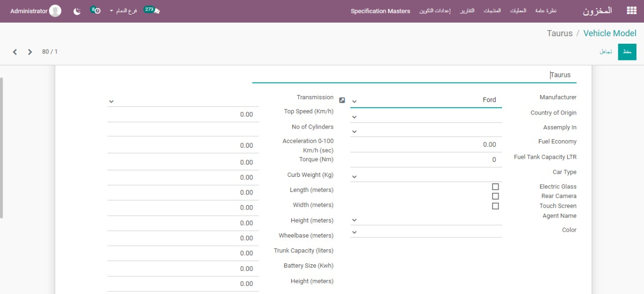Image resolution: width=644 pixels, height=294 pixels.
Task: Open the apps grid menu
Action: [631, 11]
